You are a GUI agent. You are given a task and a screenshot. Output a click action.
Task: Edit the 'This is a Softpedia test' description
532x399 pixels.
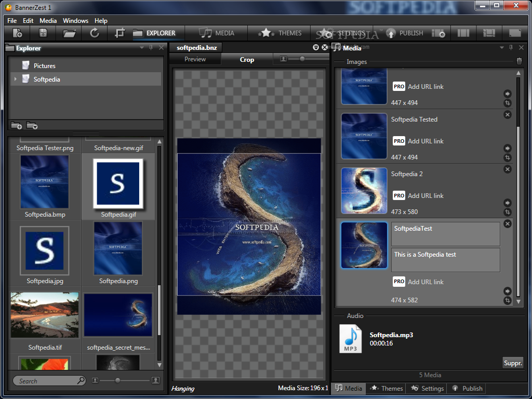click(x=445, y=260)
